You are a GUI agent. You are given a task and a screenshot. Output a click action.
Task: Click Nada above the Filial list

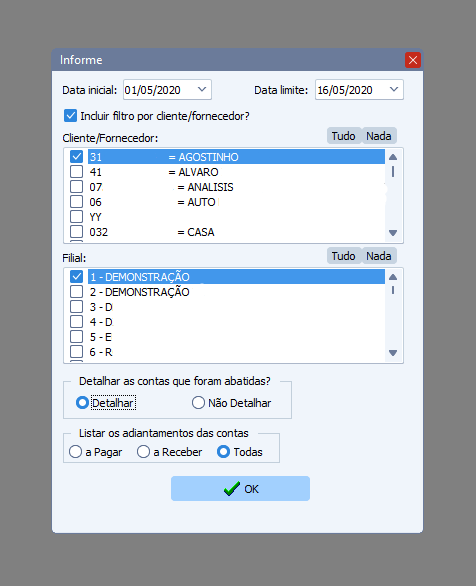(x=378, y=256)
